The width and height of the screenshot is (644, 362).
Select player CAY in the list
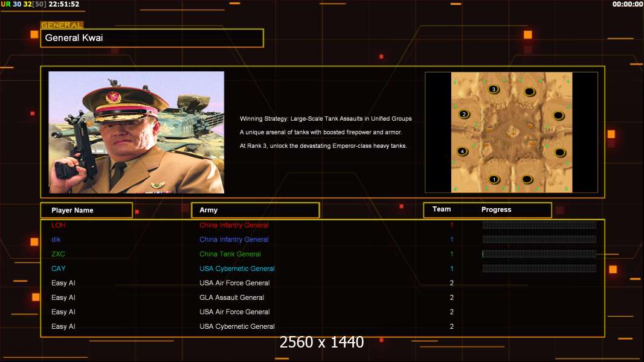pyautogui.click(x=59, y=268)
